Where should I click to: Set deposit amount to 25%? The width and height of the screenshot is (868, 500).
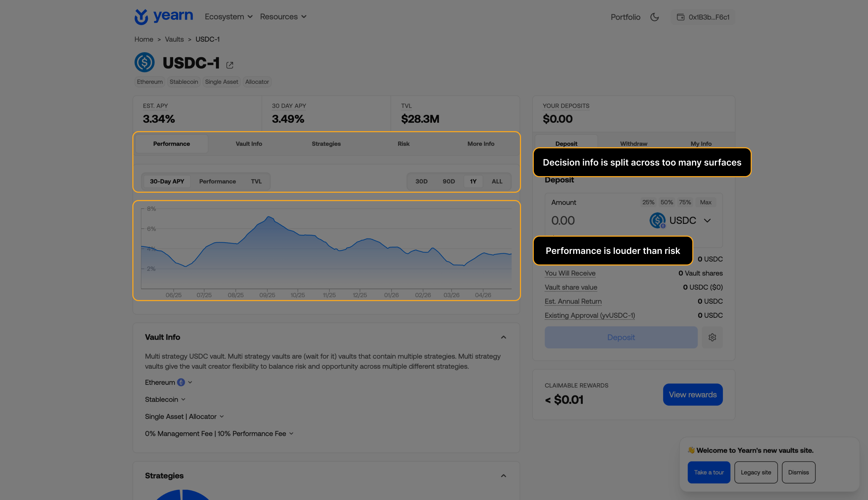point(648,202)
